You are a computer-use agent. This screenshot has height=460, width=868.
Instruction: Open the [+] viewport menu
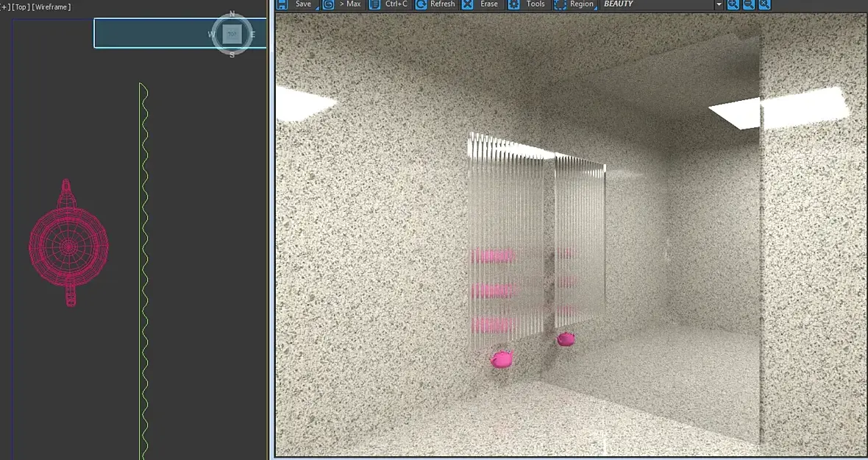click(5, 7)
